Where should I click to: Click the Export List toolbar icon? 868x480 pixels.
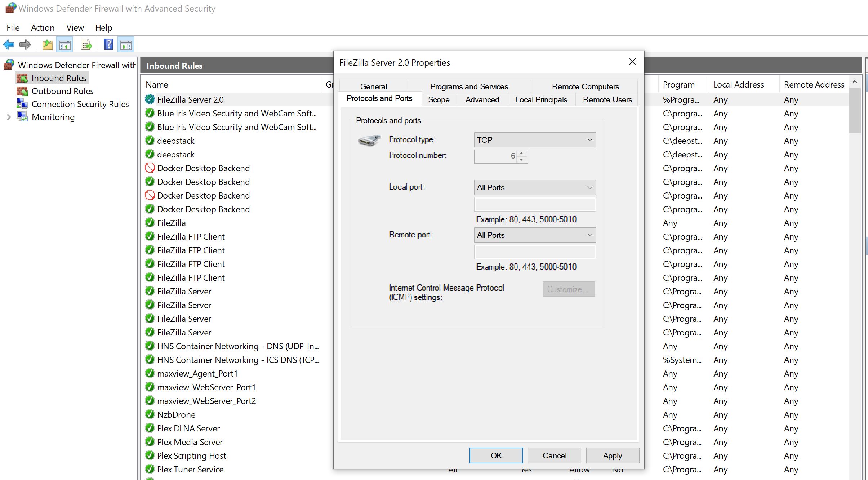point(86,45)
